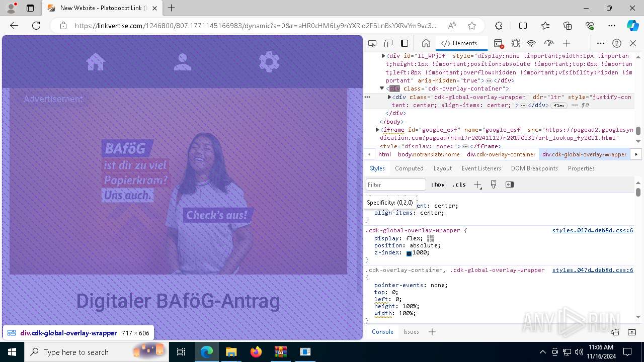Click the home icon on webpage

pyautogui.click(x=96, y=62)
